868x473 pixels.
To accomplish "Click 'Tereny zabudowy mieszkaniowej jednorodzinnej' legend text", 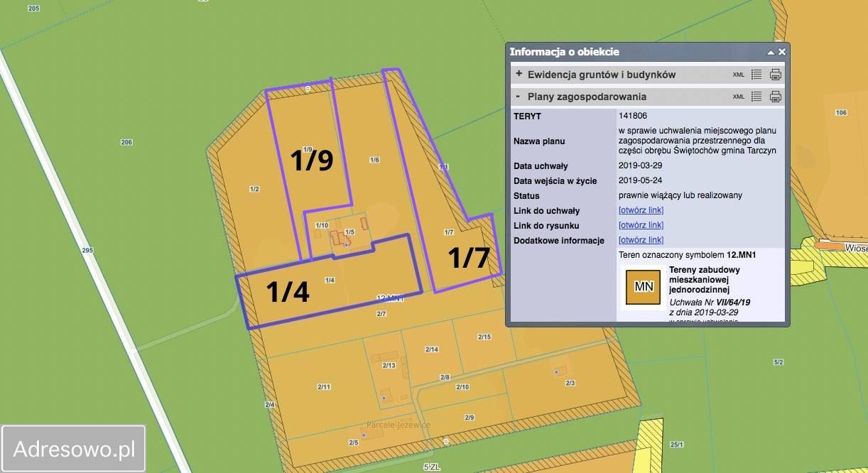I will [705, 280].
